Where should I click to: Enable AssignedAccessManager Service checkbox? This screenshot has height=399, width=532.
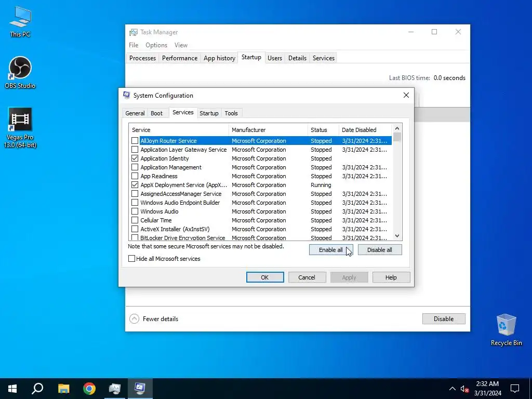point(135,193)
